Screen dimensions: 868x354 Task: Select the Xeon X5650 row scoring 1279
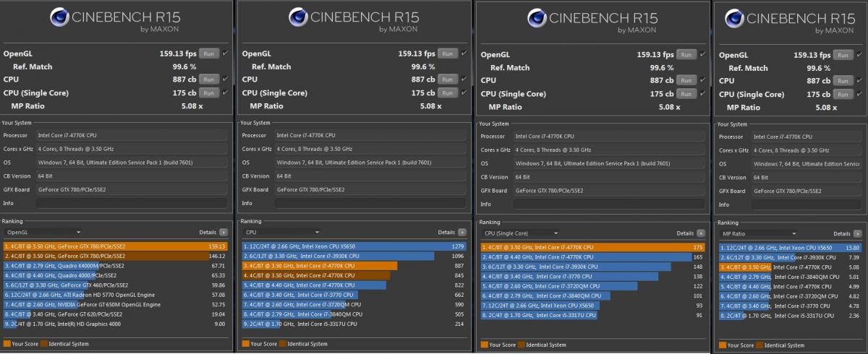point(354,246)
